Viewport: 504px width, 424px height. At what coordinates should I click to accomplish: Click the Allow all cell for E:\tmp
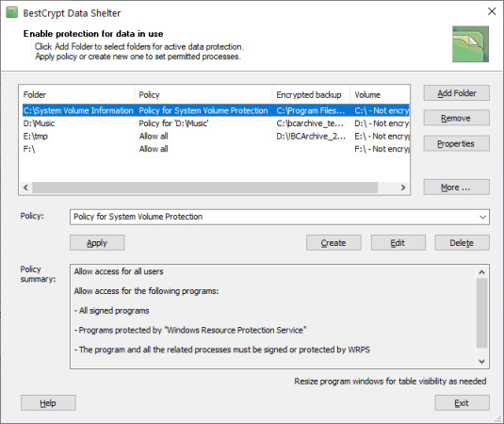click(x=154, y=137)
